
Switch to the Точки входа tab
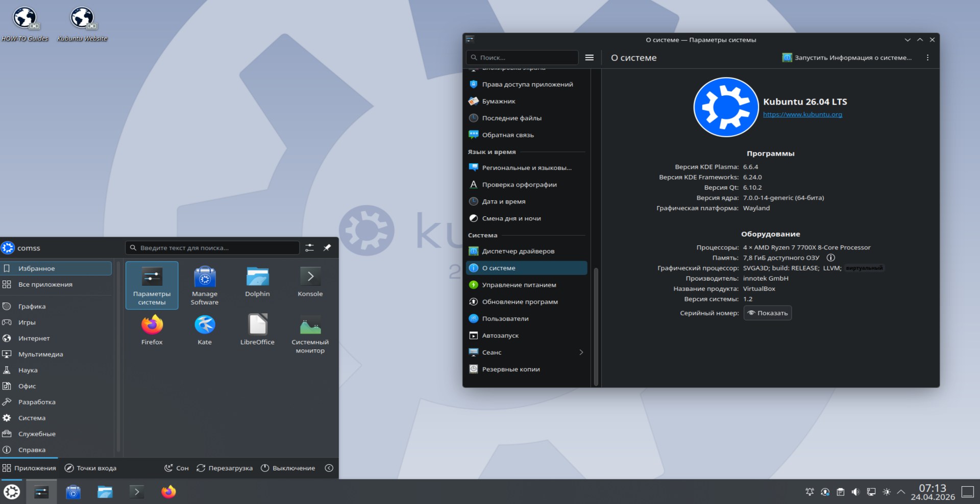click(x=90, y=468)
